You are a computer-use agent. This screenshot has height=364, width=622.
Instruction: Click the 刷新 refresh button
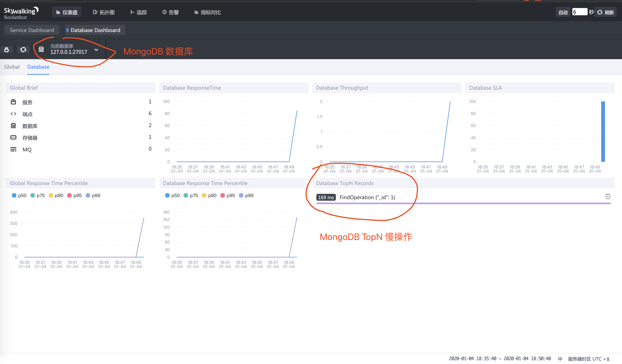605,12
